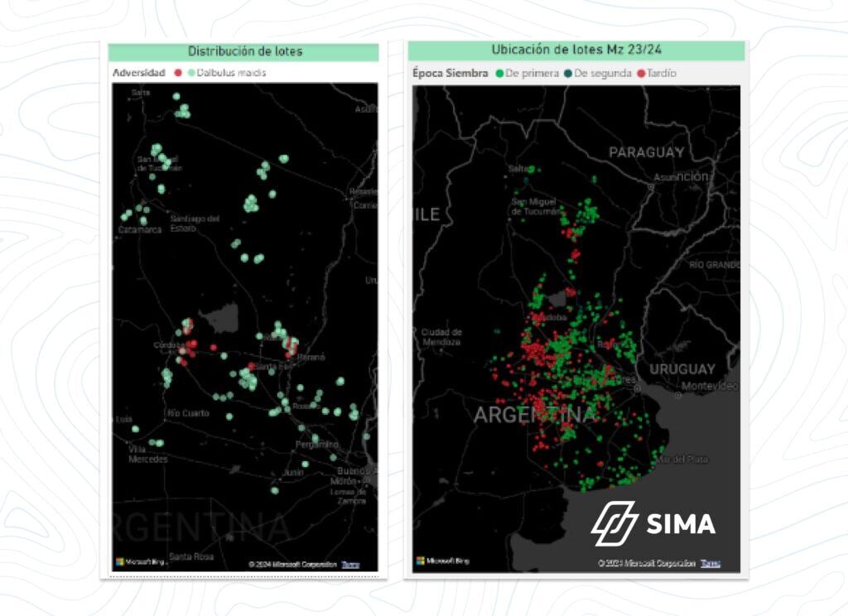The height and width of the screenshot is (616, 848).
Task: Click the Santa Rosa label on left map
Action: (x=191, y=556)
